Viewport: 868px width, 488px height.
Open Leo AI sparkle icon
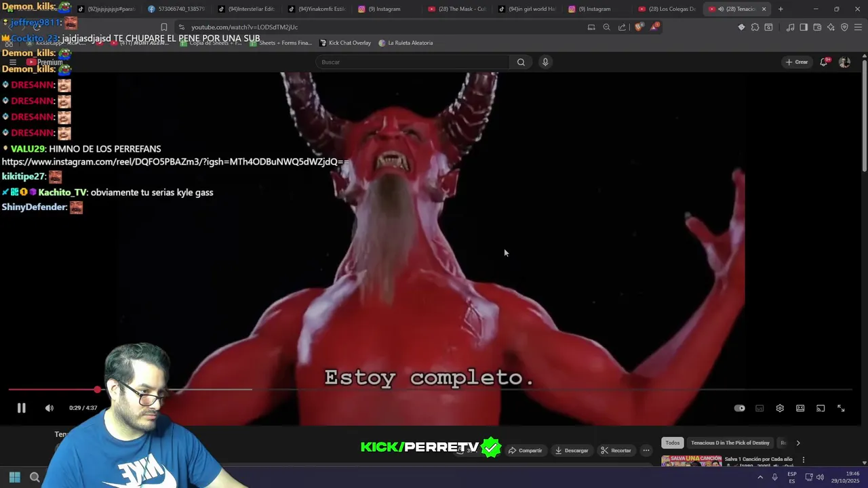click(x=831, y=27)
